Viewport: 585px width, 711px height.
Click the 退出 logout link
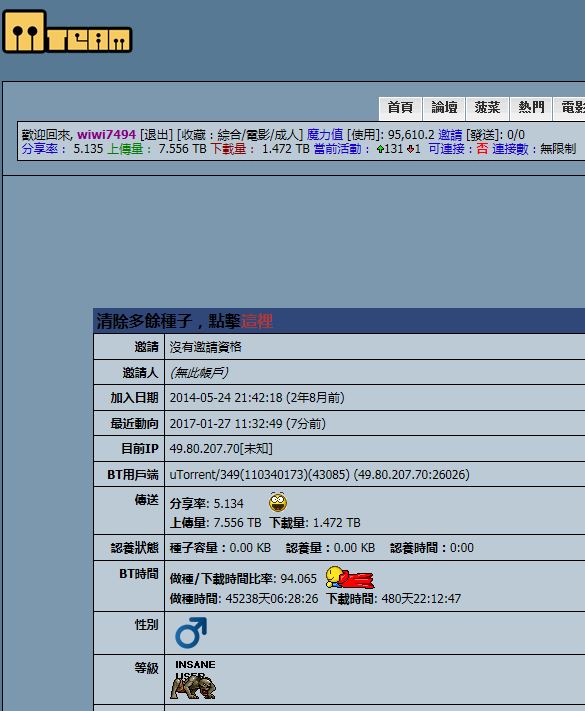click(156, 135)
